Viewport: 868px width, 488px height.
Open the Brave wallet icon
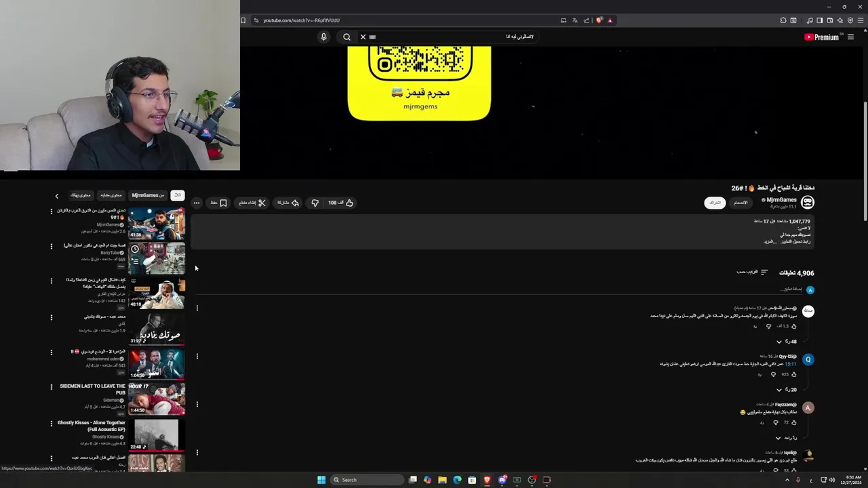pyautogui.click(x=830, y=20)
